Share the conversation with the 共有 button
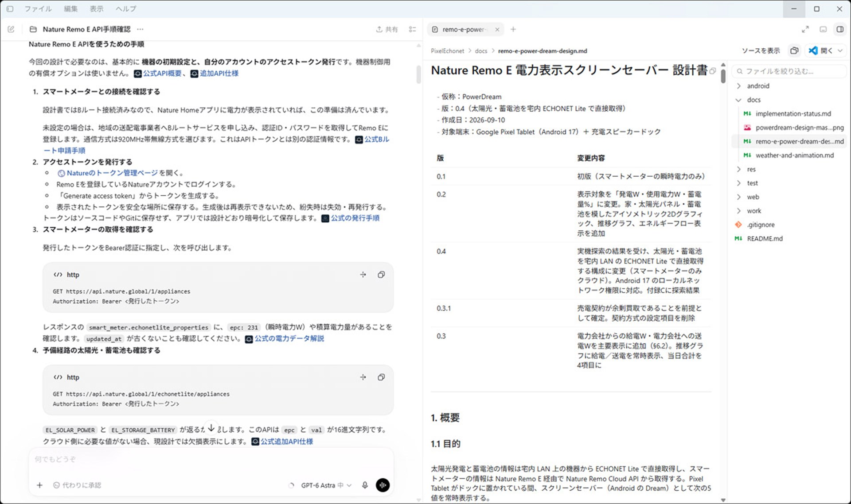Viewport: 851px width, 504px height. (x=387, y=29)
